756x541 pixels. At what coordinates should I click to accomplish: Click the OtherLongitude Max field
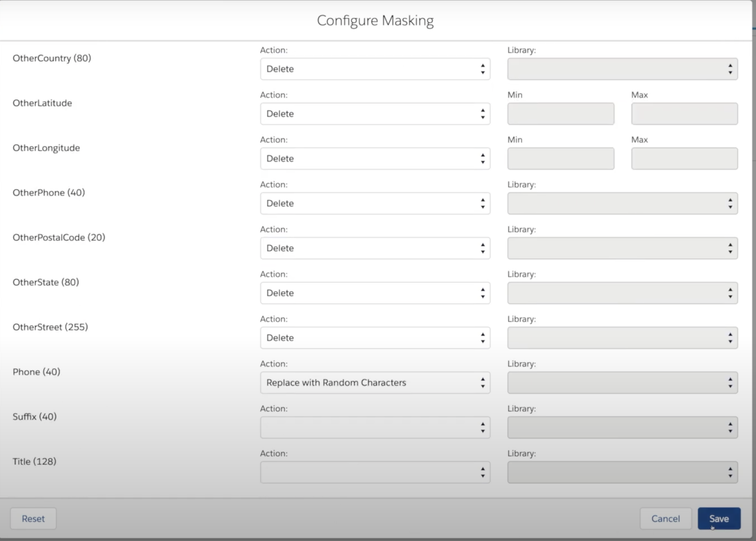(684, 158)
